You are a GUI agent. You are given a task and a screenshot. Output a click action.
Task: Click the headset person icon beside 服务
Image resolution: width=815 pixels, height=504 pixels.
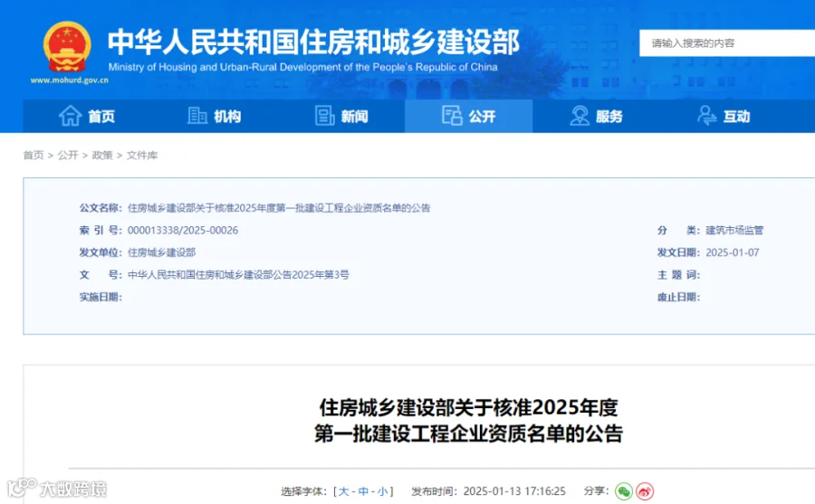[x=580, y=115]
